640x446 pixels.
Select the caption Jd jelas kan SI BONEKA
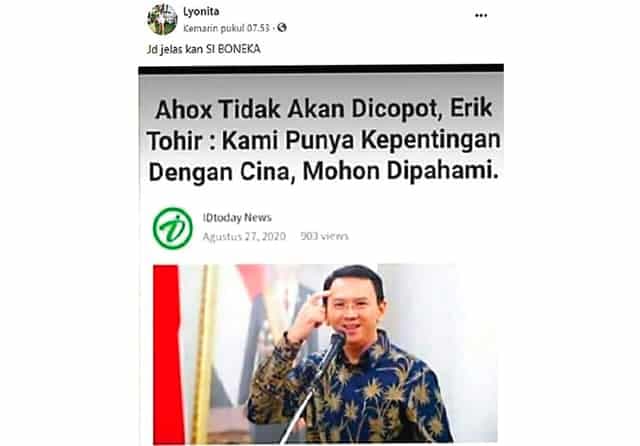tap(204, 49)
